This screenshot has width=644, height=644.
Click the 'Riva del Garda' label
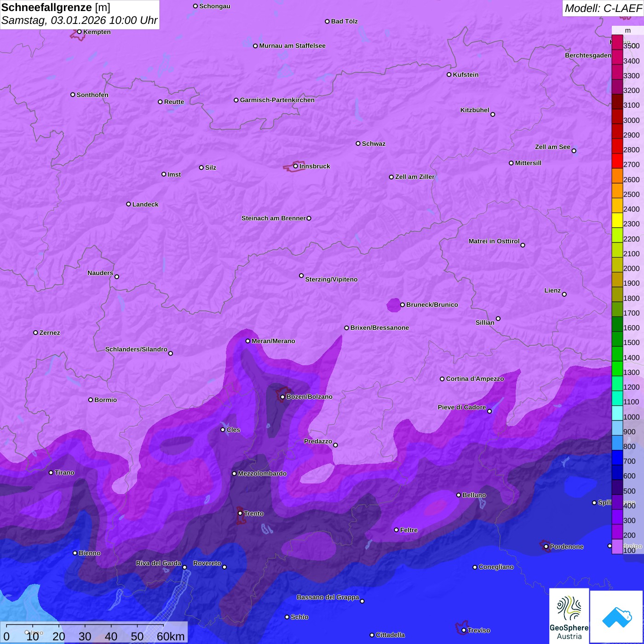(x=158, y=563)
